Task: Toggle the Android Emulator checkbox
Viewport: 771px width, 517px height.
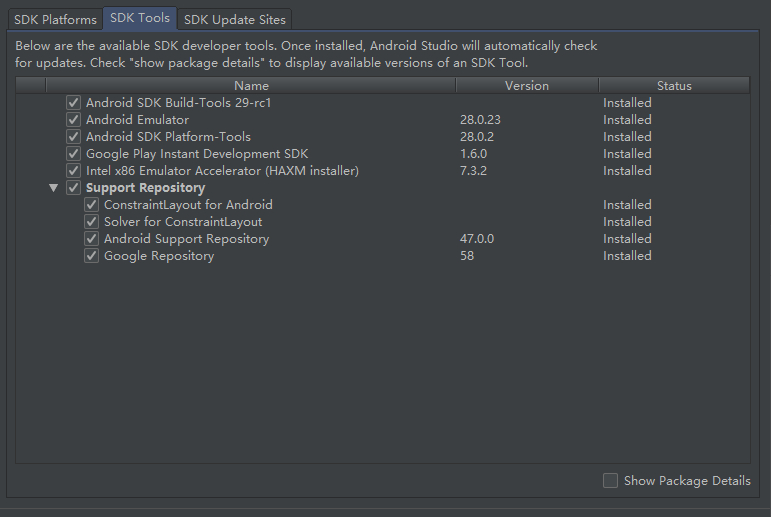Action: (73, 120)
